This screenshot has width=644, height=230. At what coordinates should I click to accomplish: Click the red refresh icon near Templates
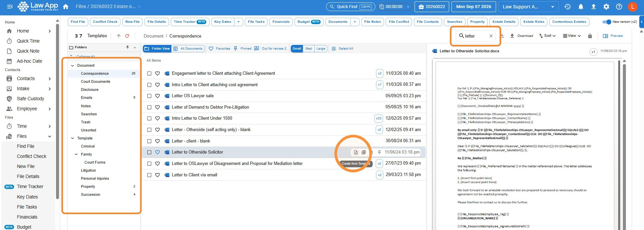[127, 36]
